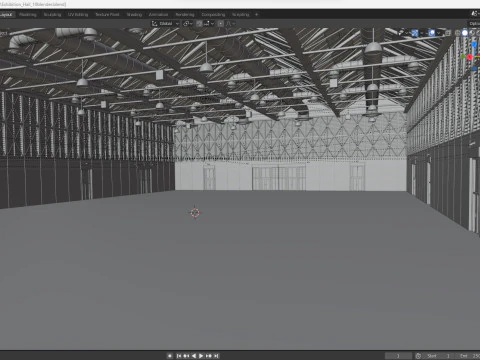
Task: Click the red X axis on navigation gizmo
Action: click(x=469, y=57)
